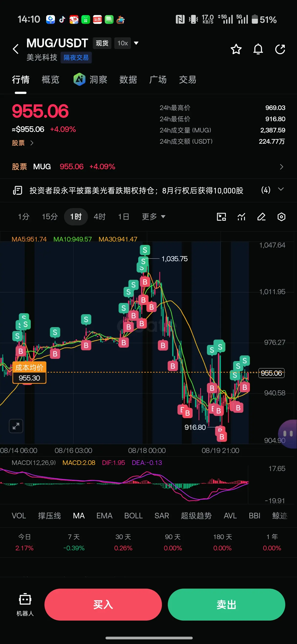297x644 pixels.
Task: Toggle the BBI indicator
Action: click(255, 515)
